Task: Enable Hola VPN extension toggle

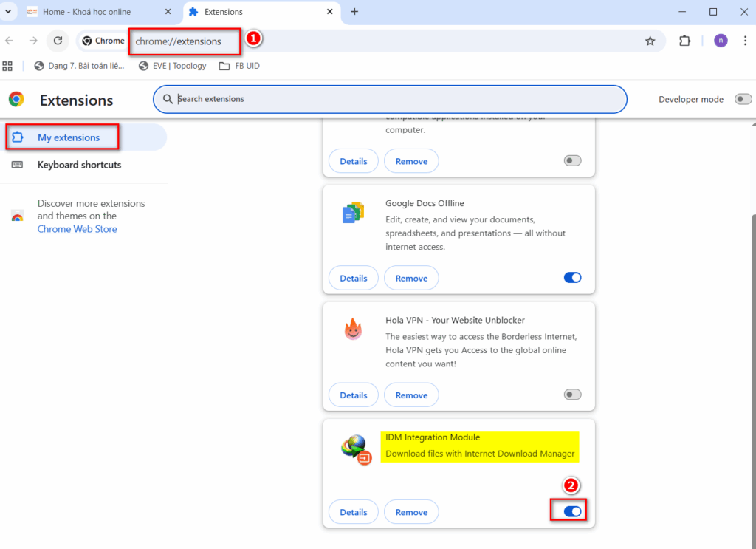Action: pyautogui.click(x=572, y=395)
